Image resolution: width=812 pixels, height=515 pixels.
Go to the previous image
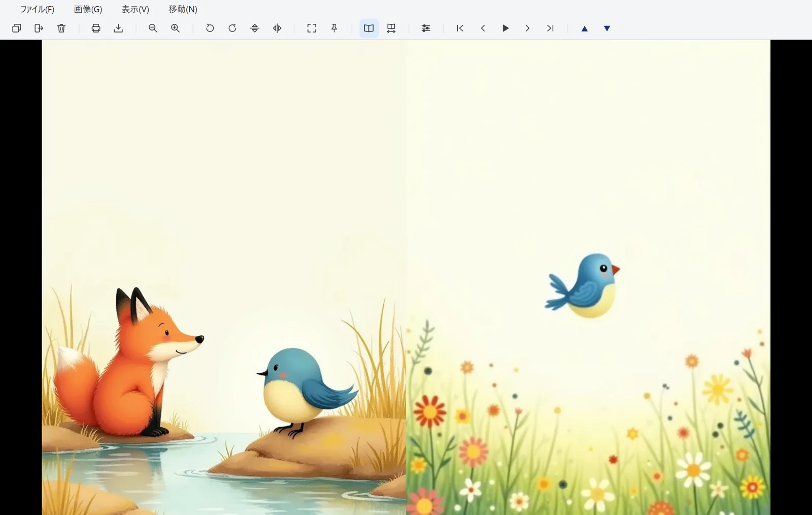(x=483, y=28)
